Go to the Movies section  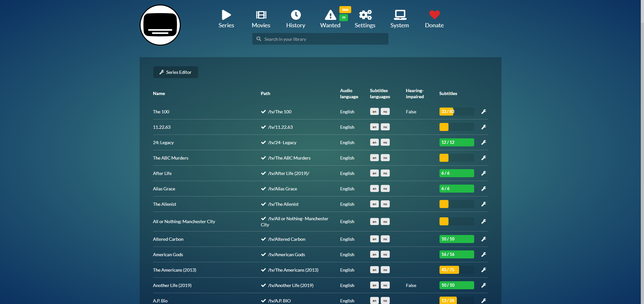tap(261, 19)
